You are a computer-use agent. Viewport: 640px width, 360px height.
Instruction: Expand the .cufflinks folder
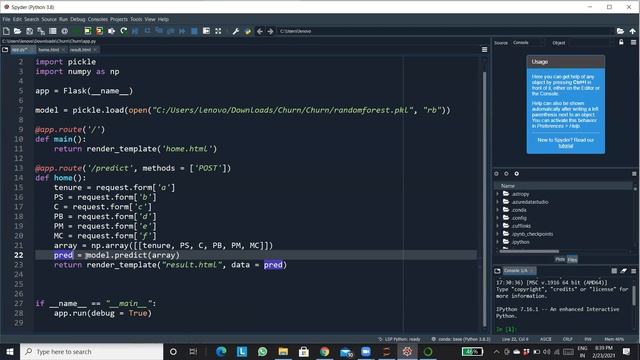pyautogui.click(x=497, y=226)
